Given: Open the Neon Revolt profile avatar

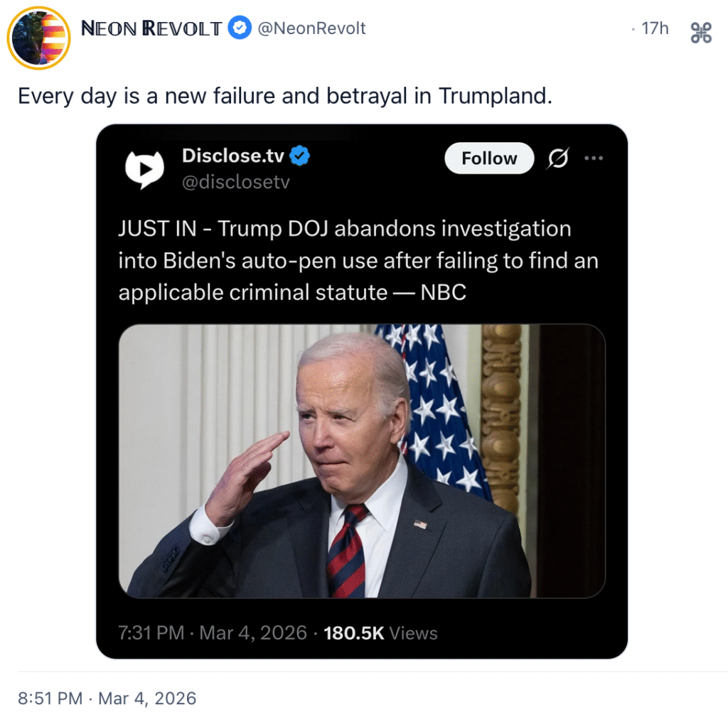Looking at the screenshot, I should (x=38, y=38).
